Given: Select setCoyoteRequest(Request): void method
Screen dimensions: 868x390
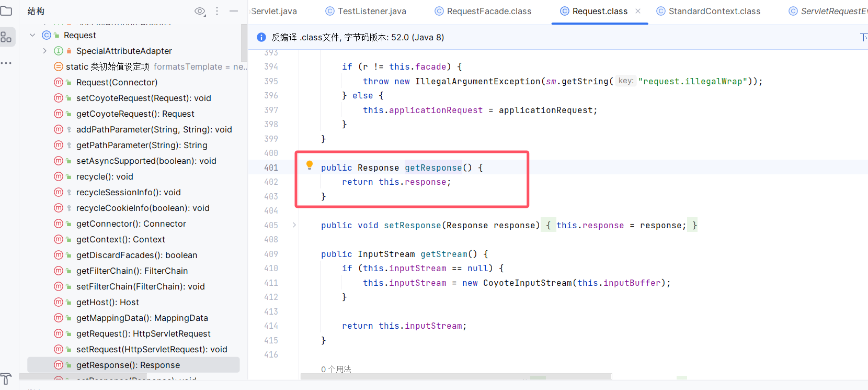Looking at the screenshot, I should 144,98.
